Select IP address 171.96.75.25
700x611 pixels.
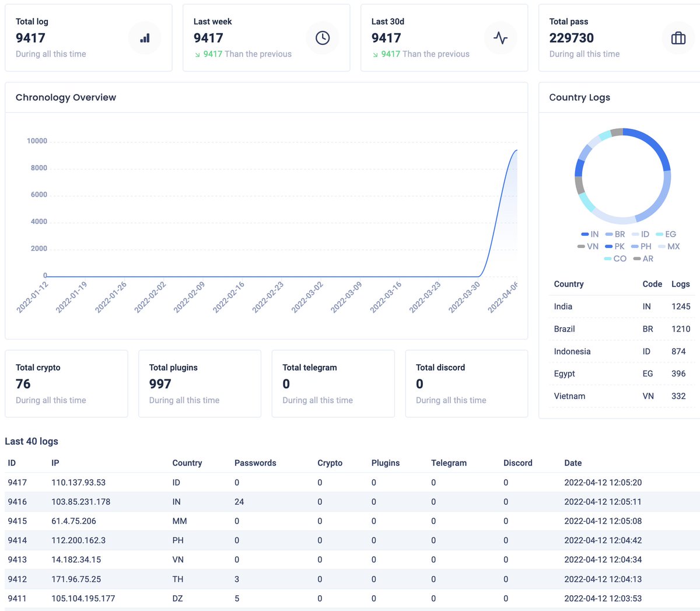76,579
